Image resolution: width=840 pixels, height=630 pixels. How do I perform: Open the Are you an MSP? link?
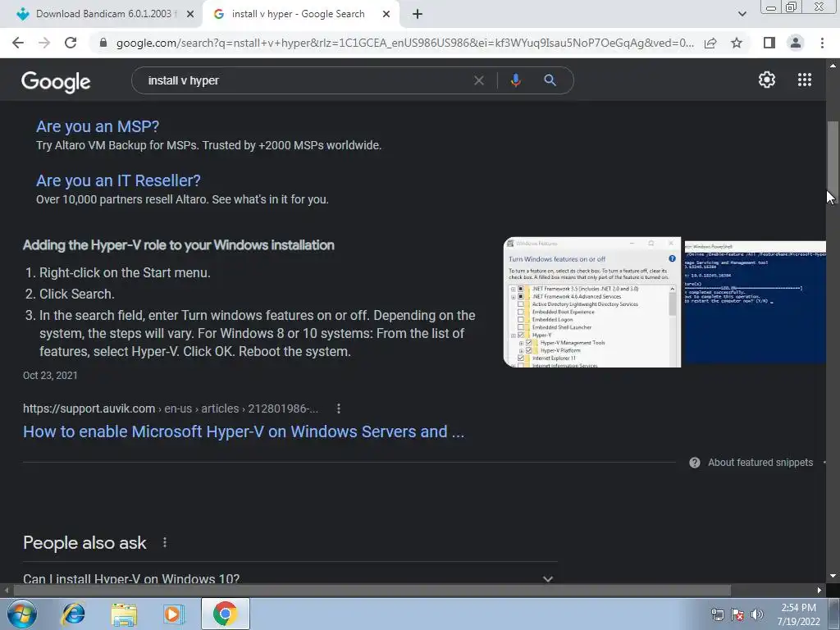coord(98,126)
